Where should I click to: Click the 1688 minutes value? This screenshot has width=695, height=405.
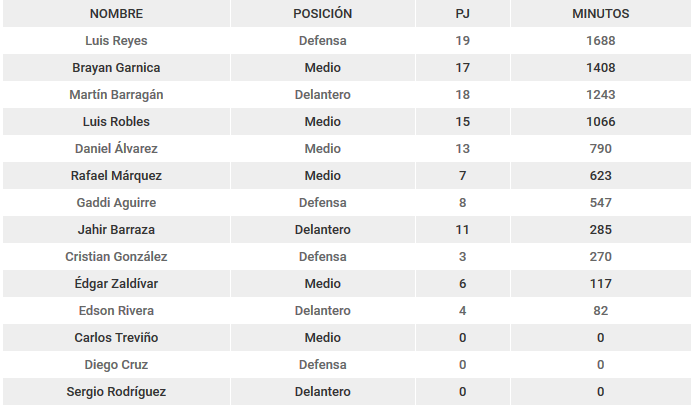point(601,41)
